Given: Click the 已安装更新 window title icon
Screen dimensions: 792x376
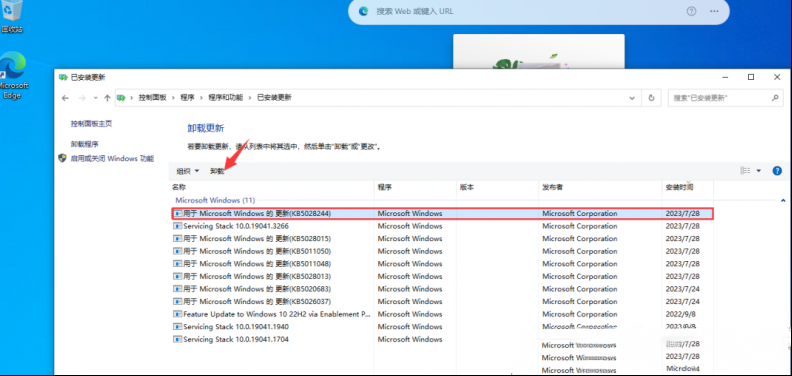Looking at the screenshot, I should [x=63, y=77].
